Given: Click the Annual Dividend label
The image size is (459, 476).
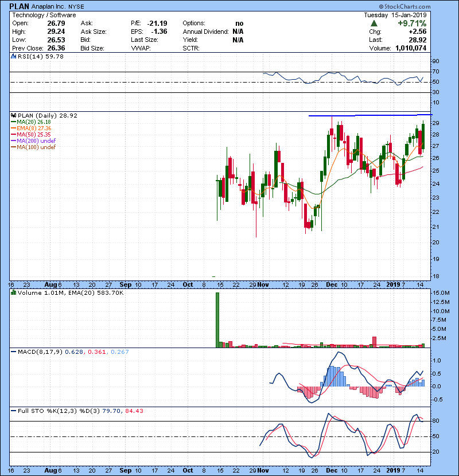Looking at the screenshot, I should (205, 32).
